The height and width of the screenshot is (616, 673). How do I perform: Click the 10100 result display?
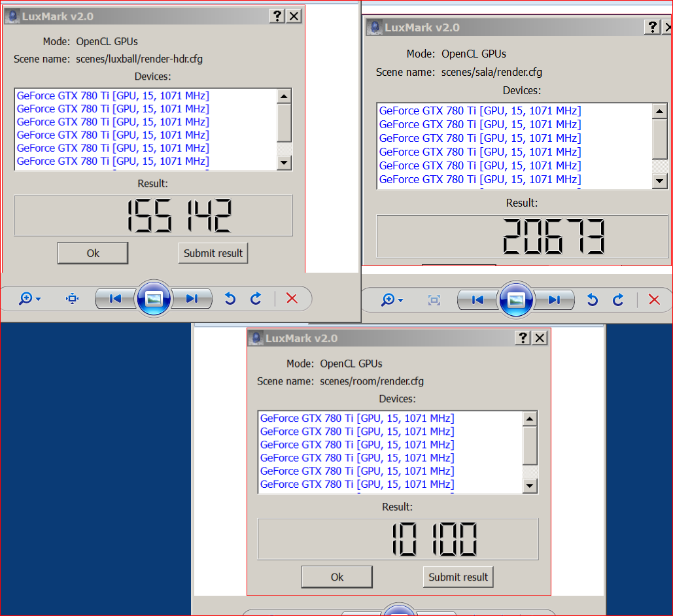click(x=398, y=539)
